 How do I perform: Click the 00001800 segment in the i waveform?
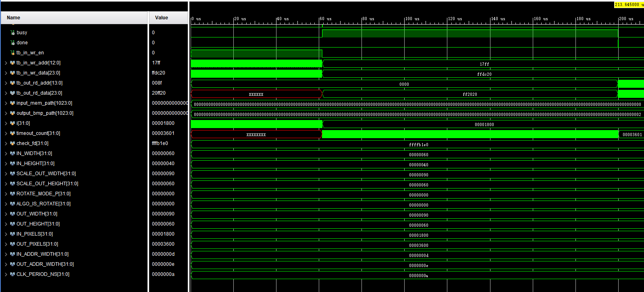[484, 124]
